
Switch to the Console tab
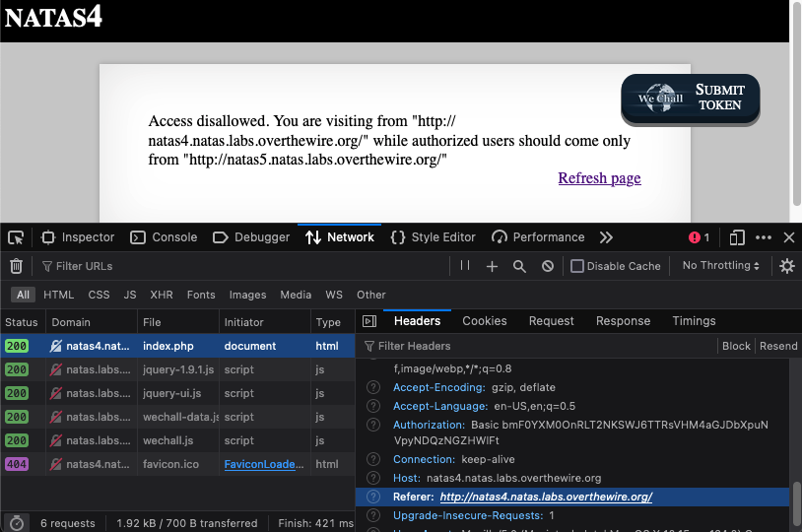point(164,237)
